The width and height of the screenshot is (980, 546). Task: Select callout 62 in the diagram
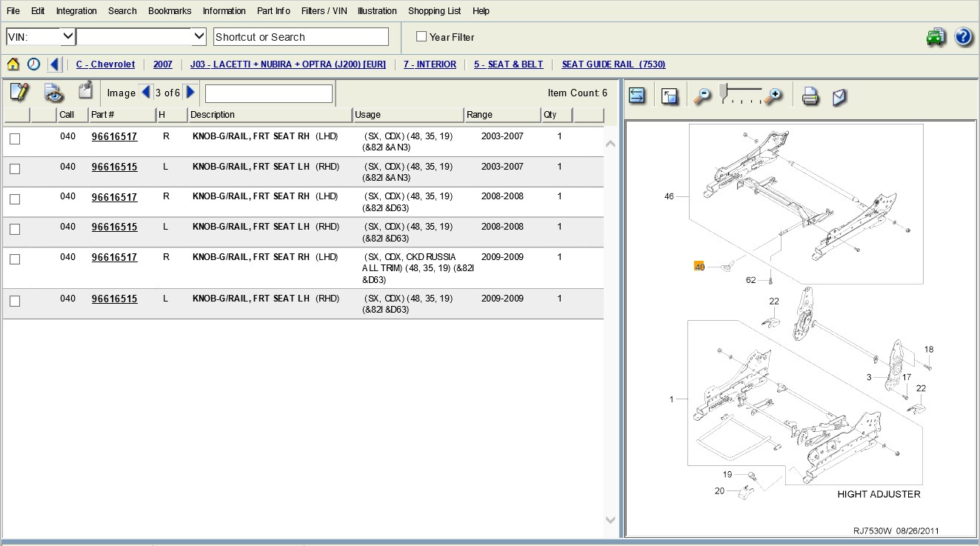pyautogui.click(x=751, y=280)
